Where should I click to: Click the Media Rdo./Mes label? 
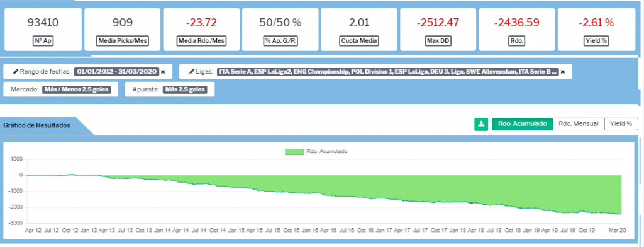(x=201, y=41)
